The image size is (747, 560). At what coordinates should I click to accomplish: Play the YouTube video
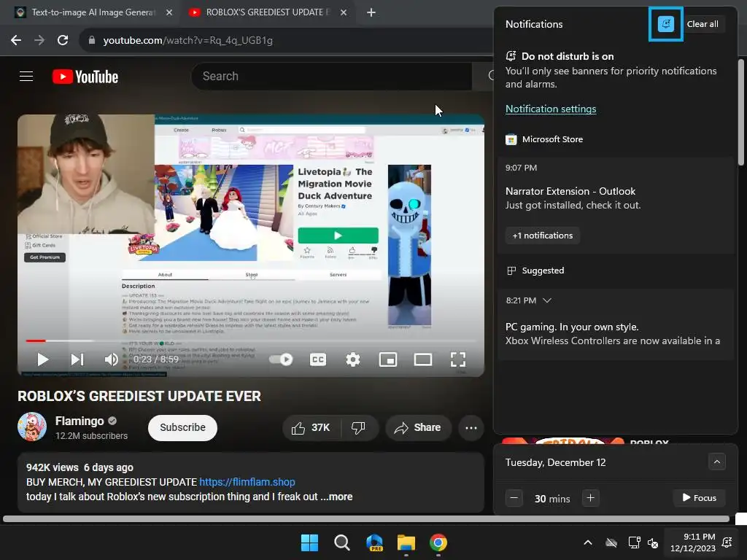pos(42,359)
